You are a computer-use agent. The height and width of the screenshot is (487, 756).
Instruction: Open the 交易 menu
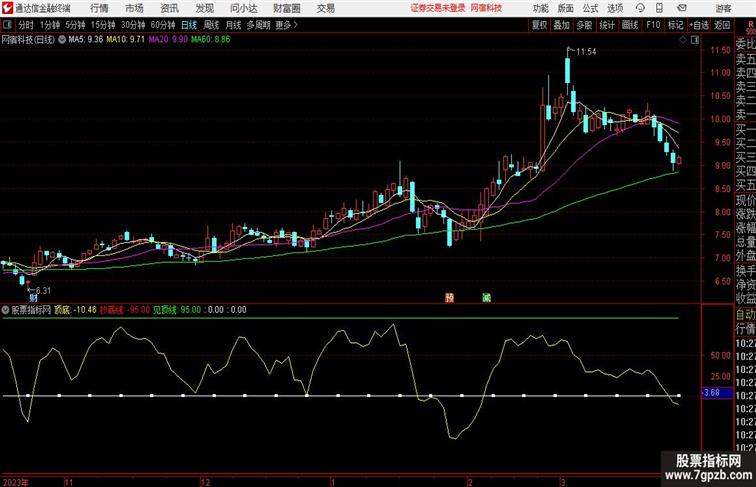[325, 8]
